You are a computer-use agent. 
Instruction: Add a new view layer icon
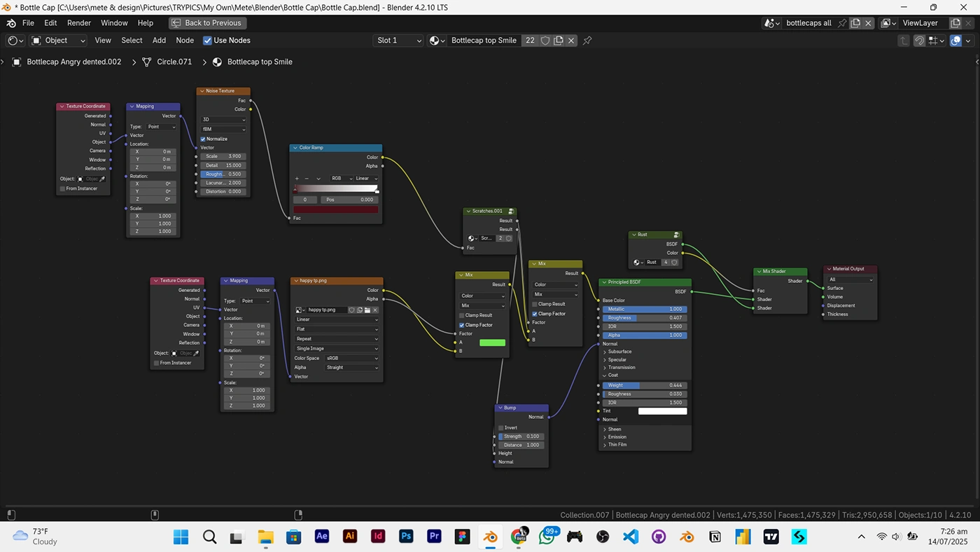955,23
